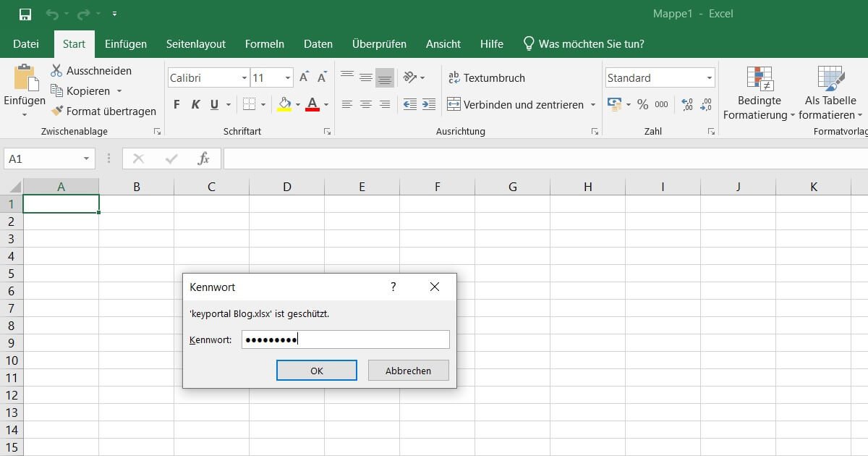
Task: Increase indent
Action: (429, 105)
